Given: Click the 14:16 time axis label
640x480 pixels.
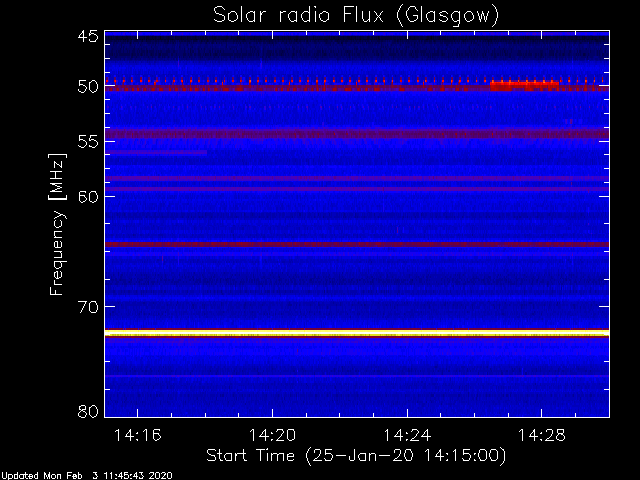Looking at the screenshot, I should [138, 435].
